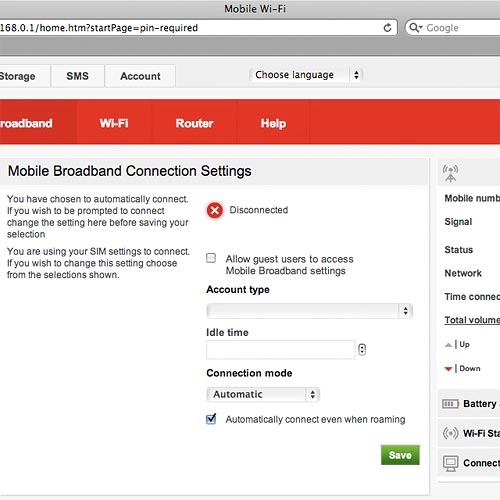The image size is (500, 500).
Task: Open the Choose language dropdown
Action: pos(306,75)
